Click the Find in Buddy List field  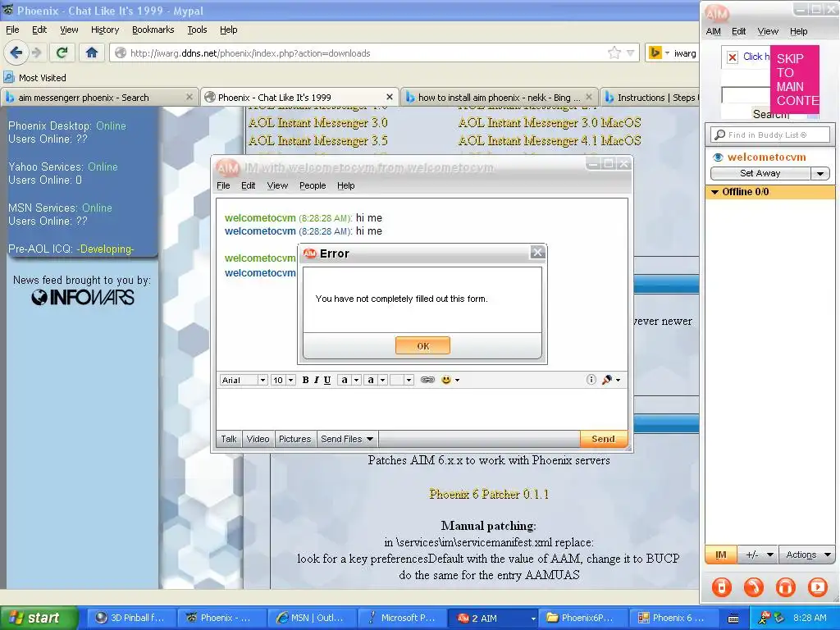point(770,135)
